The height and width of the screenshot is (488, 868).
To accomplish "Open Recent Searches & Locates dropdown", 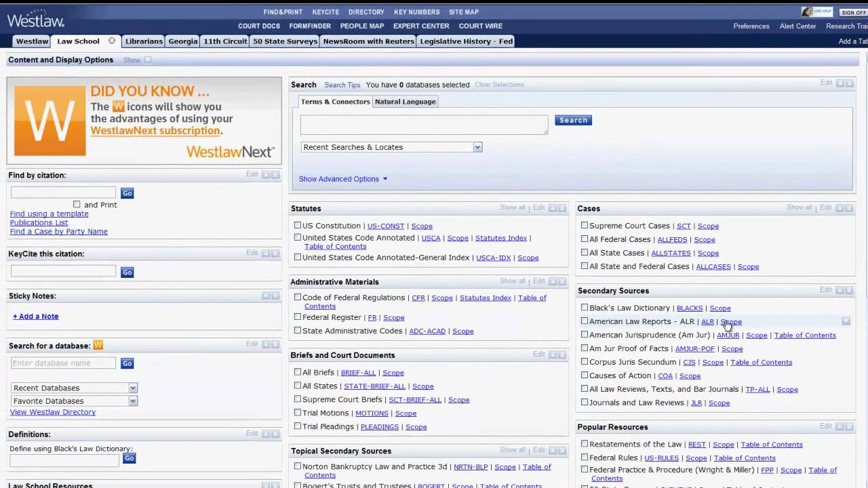I will [391, 147].
